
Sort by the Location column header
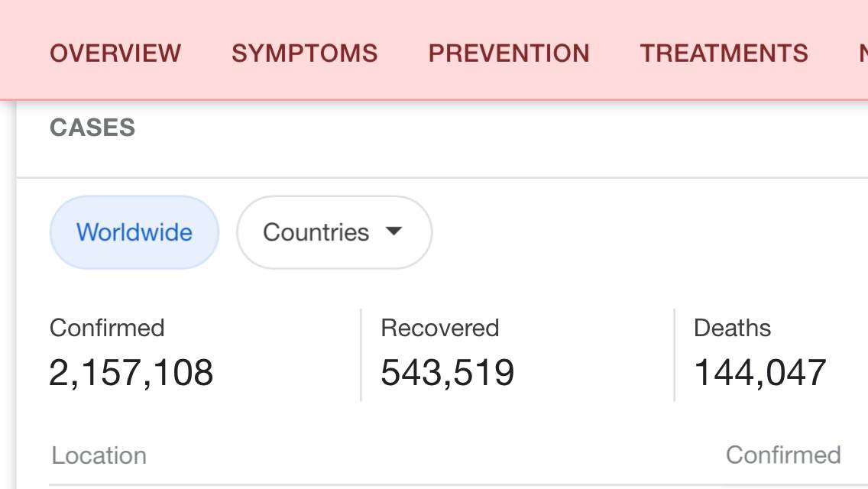click(99, 455)
